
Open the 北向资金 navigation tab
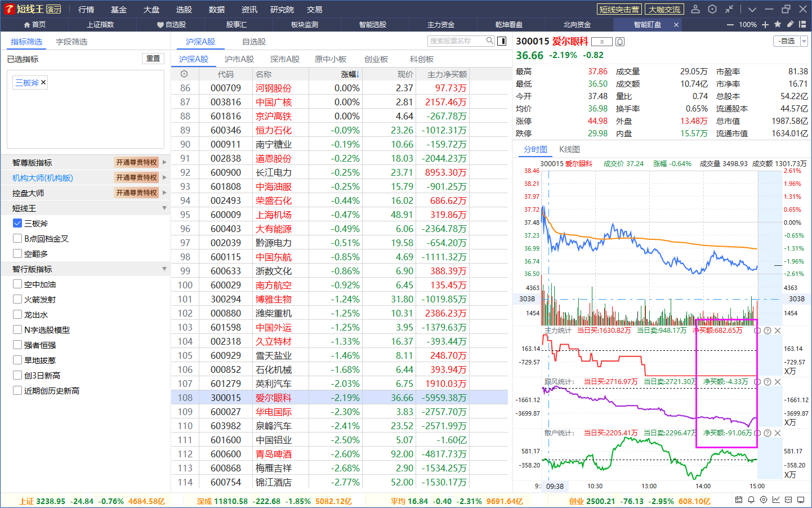tap(577, 25)
